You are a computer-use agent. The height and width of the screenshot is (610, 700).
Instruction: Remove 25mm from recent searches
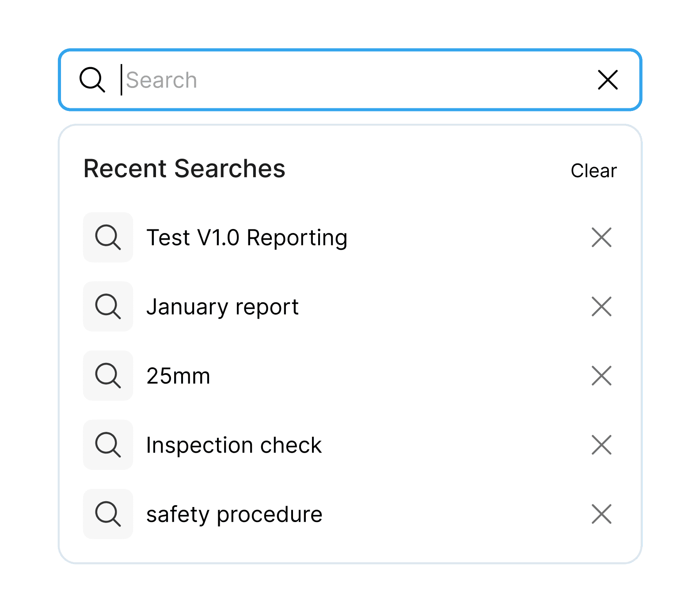point(601,376)
